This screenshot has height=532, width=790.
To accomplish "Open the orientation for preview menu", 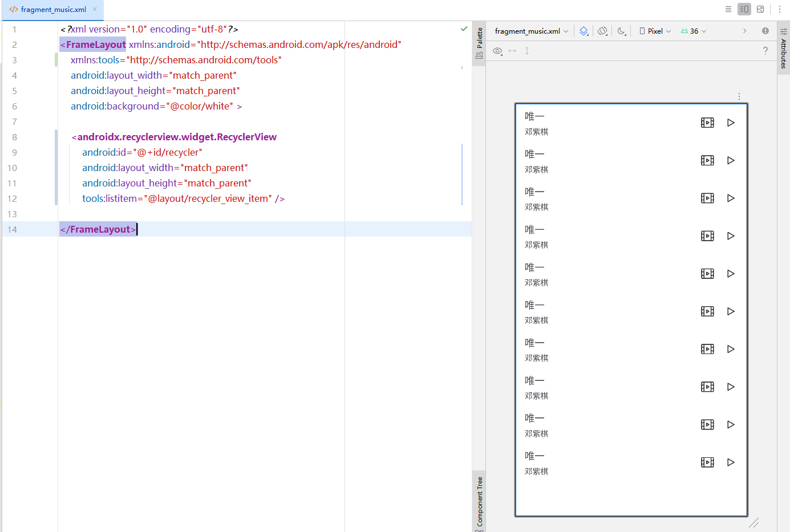I will coord(603,31).
